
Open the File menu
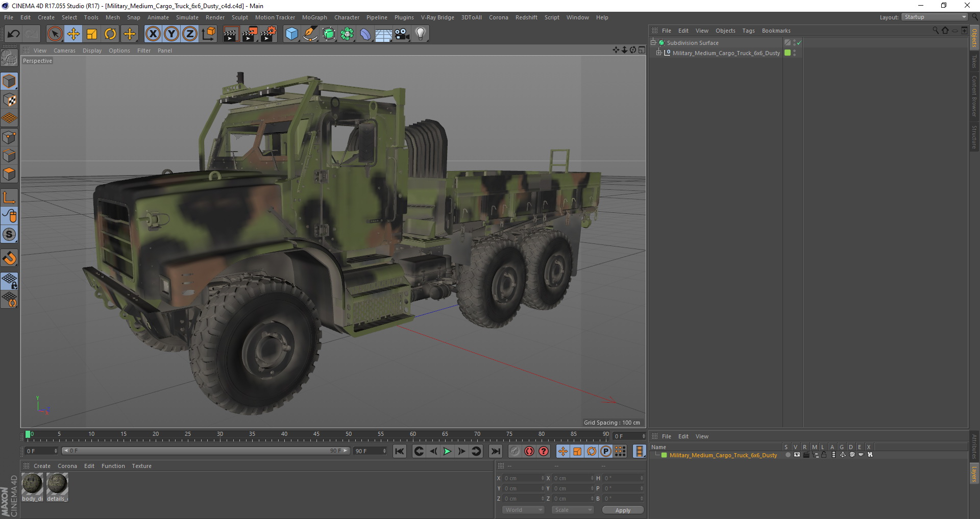point(9,17)
